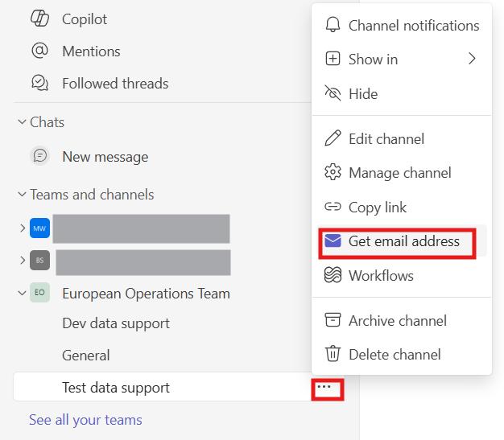This screenshot has width=504, height=440.
Task: Open European Operations Team name
Action: [x=146, y=294]
